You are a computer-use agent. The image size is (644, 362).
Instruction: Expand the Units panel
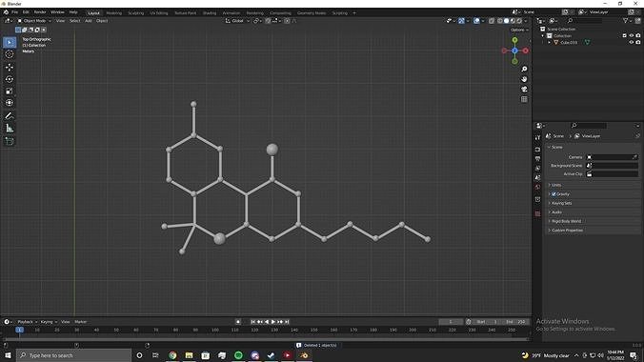click(594, 185)
